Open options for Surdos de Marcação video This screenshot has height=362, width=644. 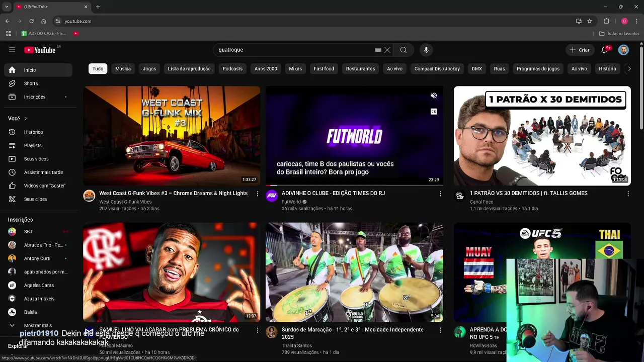point(440,330)
